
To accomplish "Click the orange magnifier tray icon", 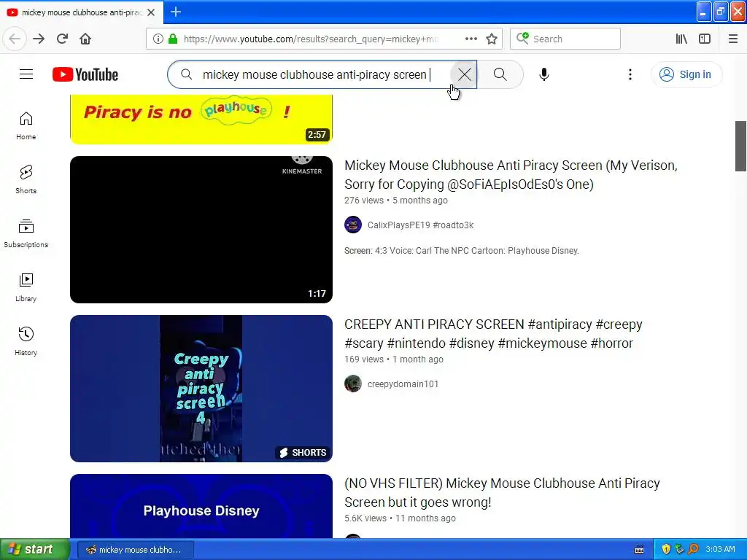I will [694, 549].
